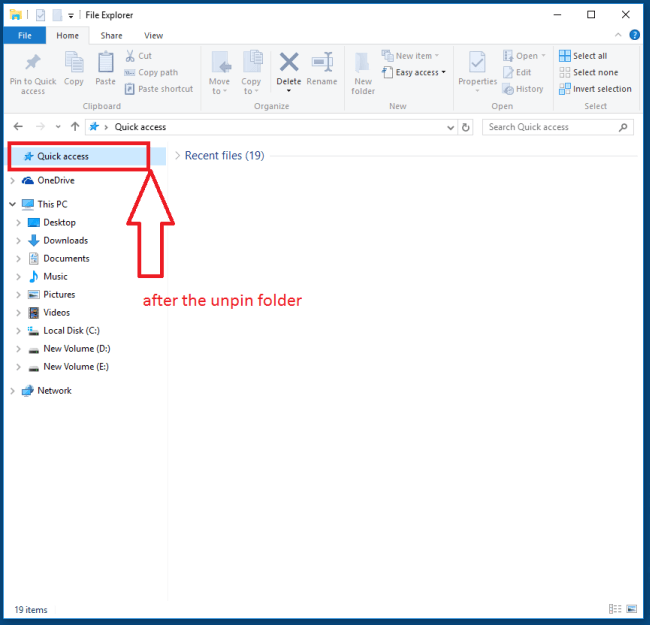Open the address bar history dropdown
The width and height of the screenshot is (650, 625).
[x=450, y=128]
